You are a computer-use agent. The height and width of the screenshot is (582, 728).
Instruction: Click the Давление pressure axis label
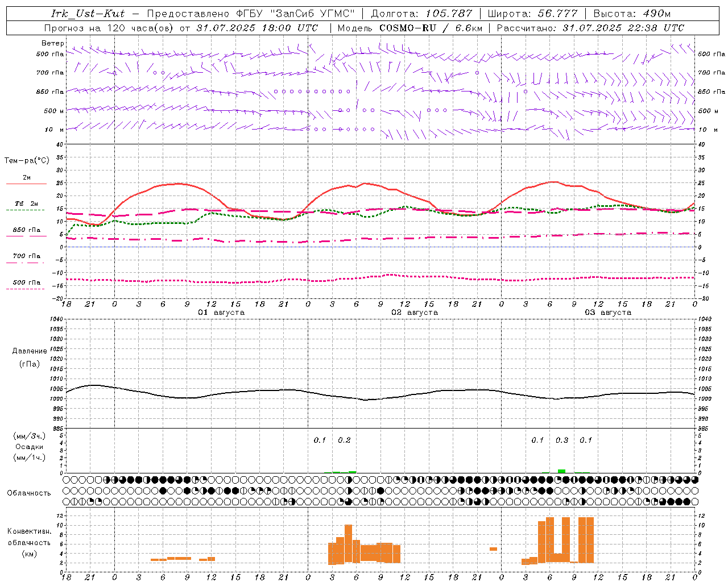tap(30, 351)
